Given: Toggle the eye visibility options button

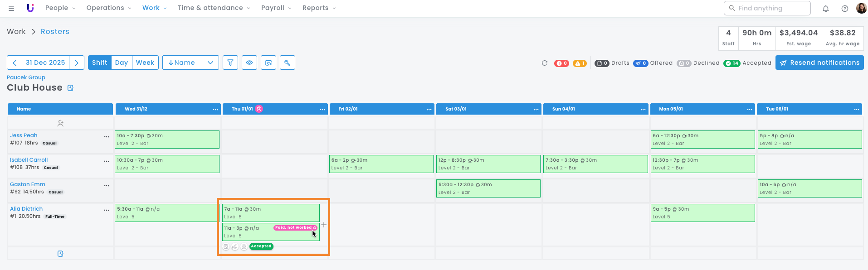Looking at the screenshot, I should pos(249,63).
